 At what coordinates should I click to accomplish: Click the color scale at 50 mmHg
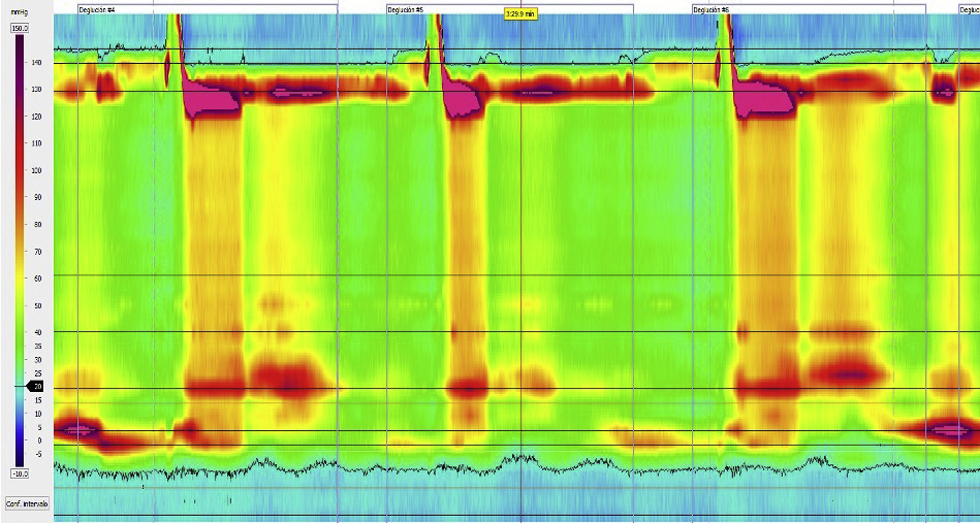[20, 306]
